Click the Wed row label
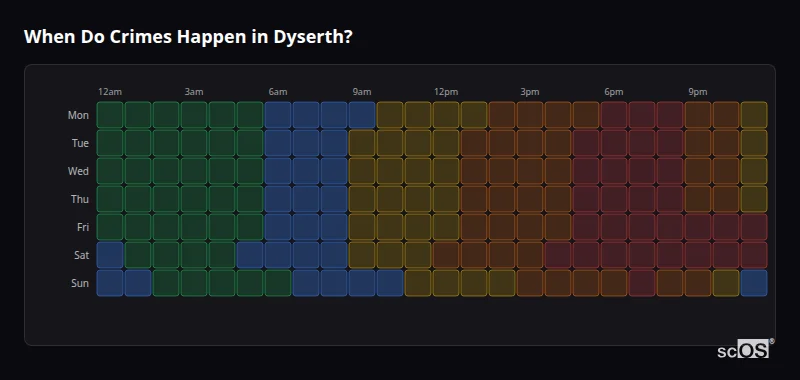Image resolution: width=800 pixels, height=380 pixels. [x=78, y=171]
